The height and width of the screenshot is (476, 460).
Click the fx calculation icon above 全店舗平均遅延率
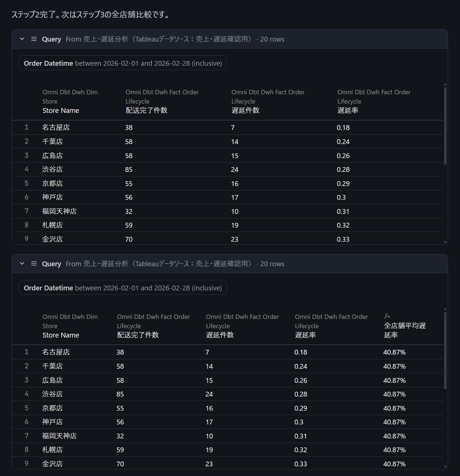387,316
